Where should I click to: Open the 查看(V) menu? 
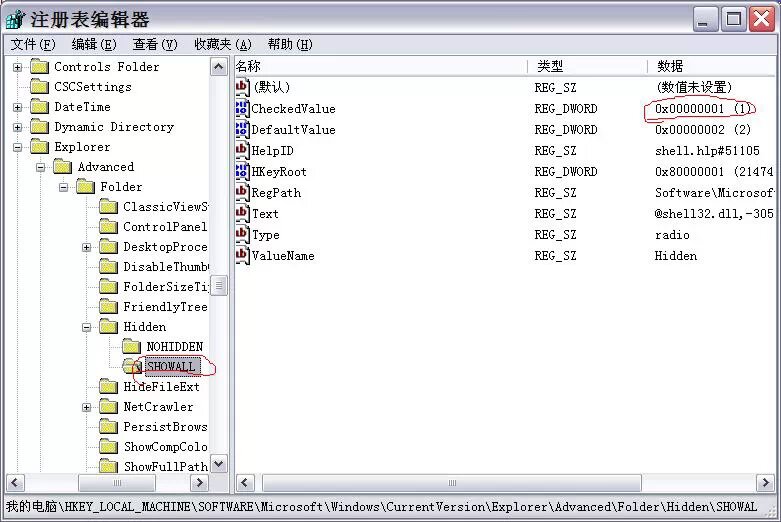point(155,44)
